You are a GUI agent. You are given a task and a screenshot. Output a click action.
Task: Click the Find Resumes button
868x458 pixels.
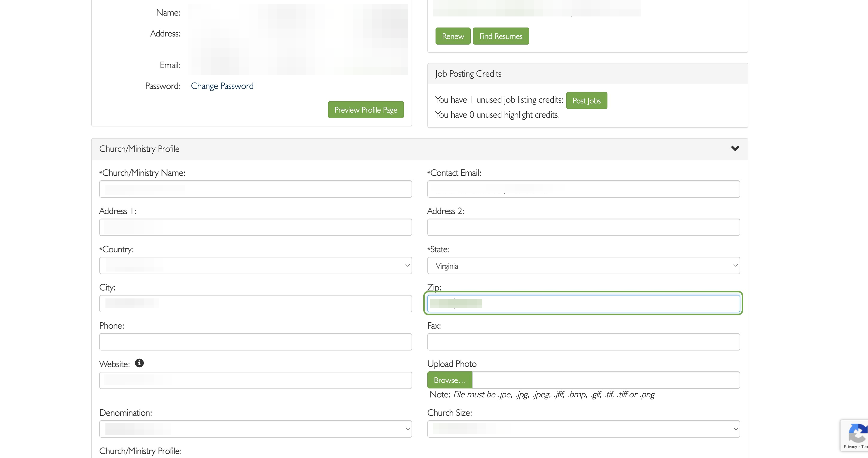pyautogui.click(x=501, y=36)
